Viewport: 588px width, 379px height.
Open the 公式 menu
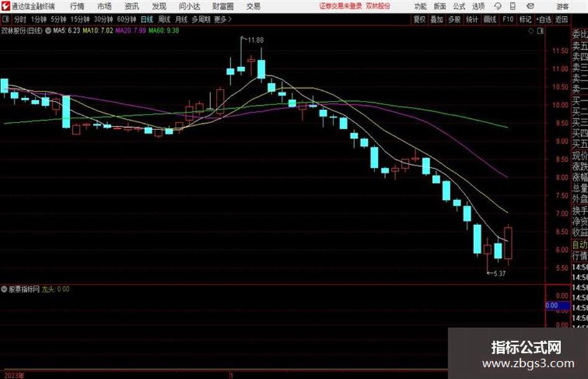459,6
